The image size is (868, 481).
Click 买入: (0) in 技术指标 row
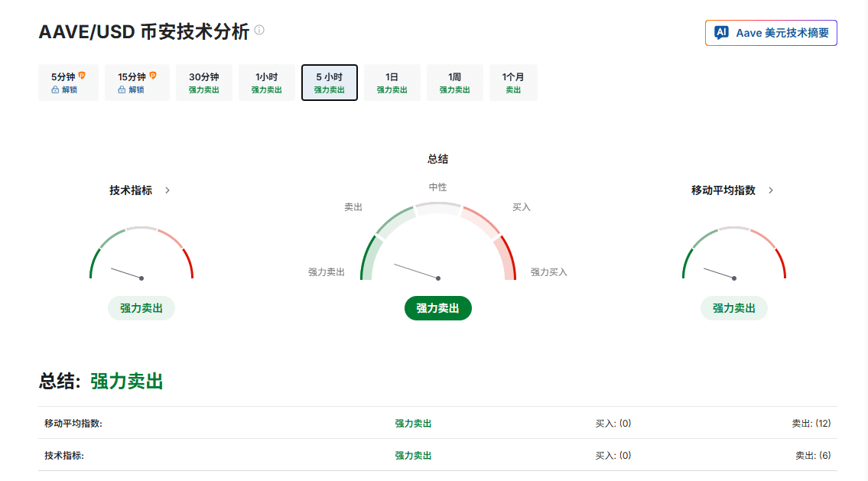tap(613, 456)
